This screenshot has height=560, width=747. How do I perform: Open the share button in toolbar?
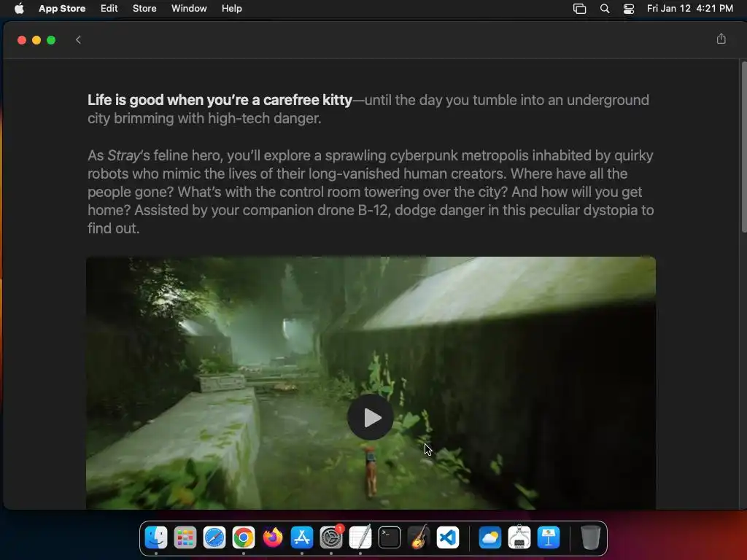(721, 39)
